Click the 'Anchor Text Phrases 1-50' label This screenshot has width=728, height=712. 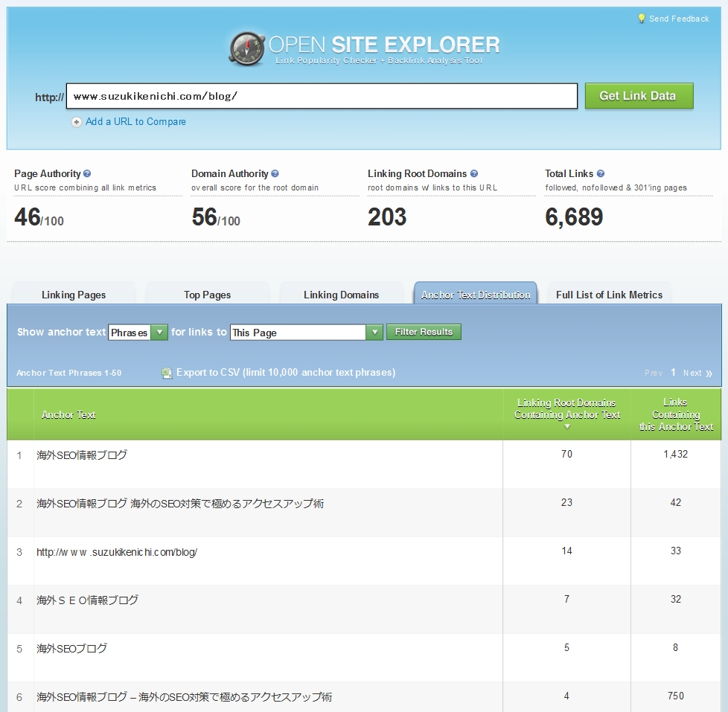click(x=68, y=373)
